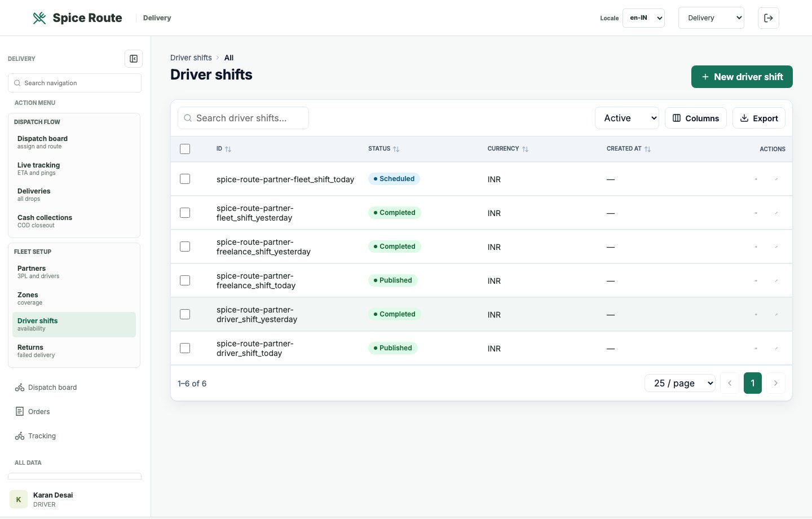Click the spice-route-partner-driver_shift_today ID text
Viewport: 812px width, 519px height.
[255, 348]
